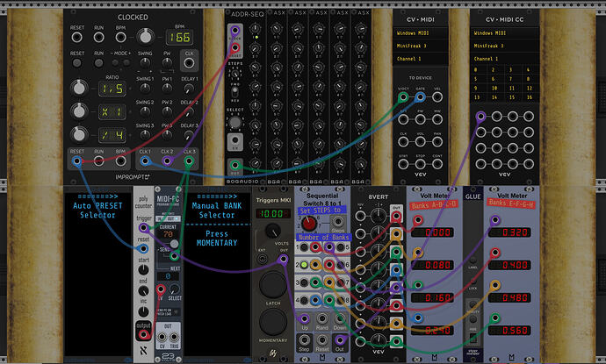Click the bottom BPM output jack on CLOCKED
The width and height of the screenshot is (606, 364).
pyautogui.click(x=120, y=161)
